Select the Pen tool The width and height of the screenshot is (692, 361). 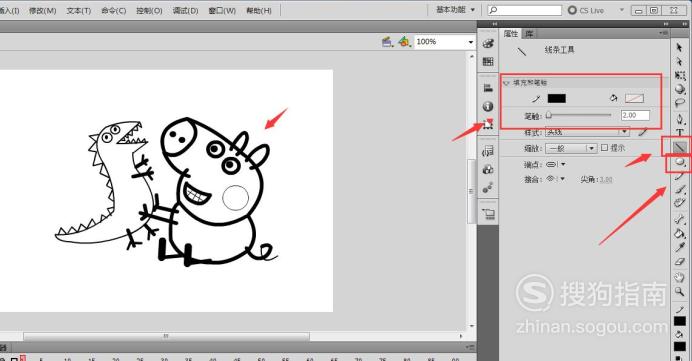pyautogui.click(x=680, y=119)
